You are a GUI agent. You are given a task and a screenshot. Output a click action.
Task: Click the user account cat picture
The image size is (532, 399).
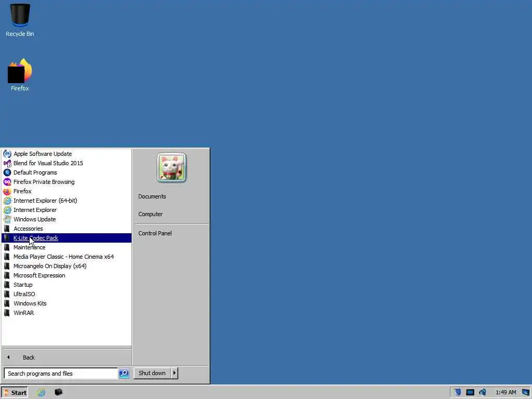coord(171,168)
